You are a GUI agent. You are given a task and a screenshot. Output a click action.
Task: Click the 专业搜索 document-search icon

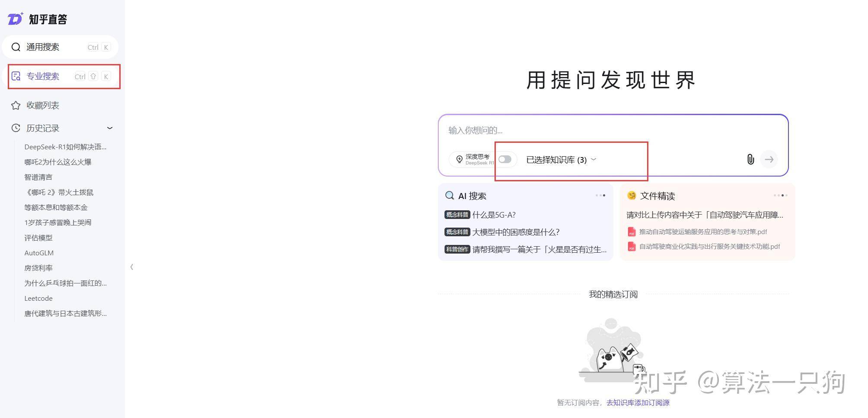coord(16,77)
